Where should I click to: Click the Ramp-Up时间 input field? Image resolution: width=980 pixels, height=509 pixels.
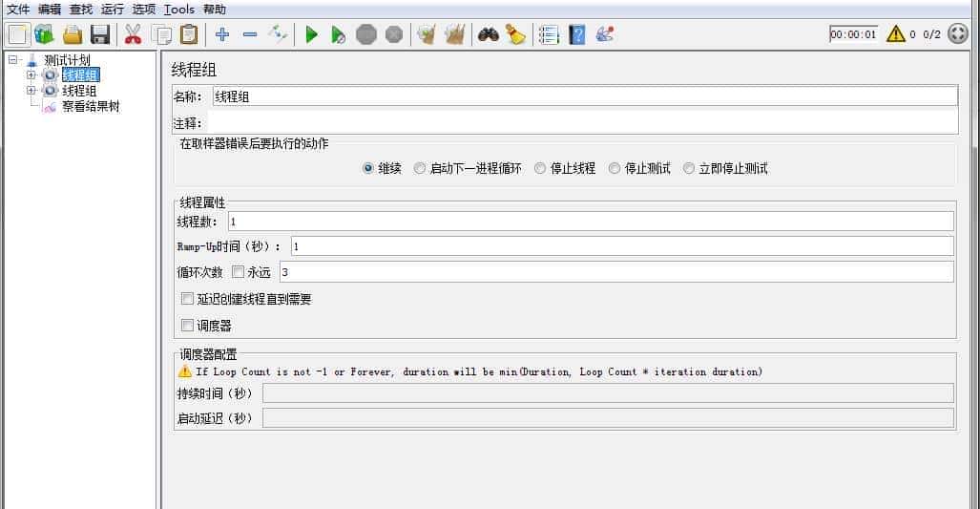[x=622, y=246]
